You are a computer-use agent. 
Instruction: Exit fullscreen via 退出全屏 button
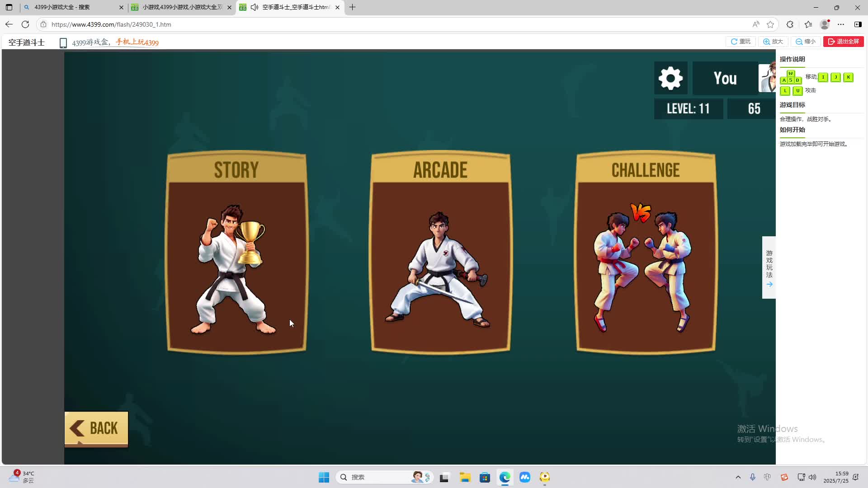coord(843,42)
